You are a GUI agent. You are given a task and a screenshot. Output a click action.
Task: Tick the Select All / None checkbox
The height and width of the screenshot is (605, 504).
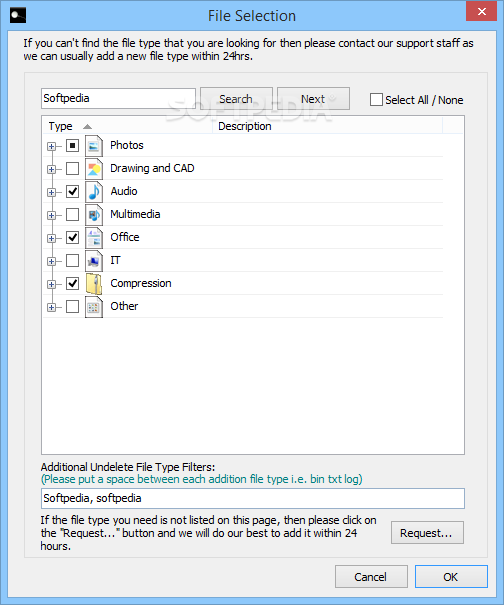376,100
